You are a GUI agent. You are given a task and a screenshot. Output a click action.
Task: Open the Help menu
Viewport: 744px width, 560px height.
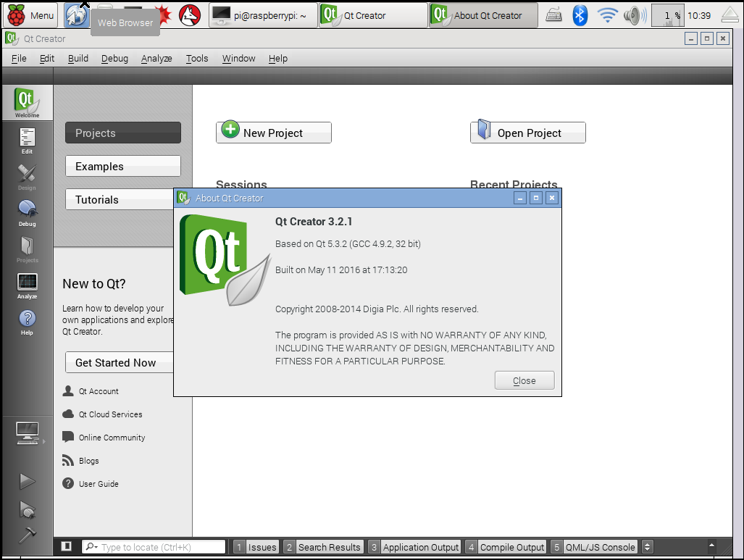[278, 59]
